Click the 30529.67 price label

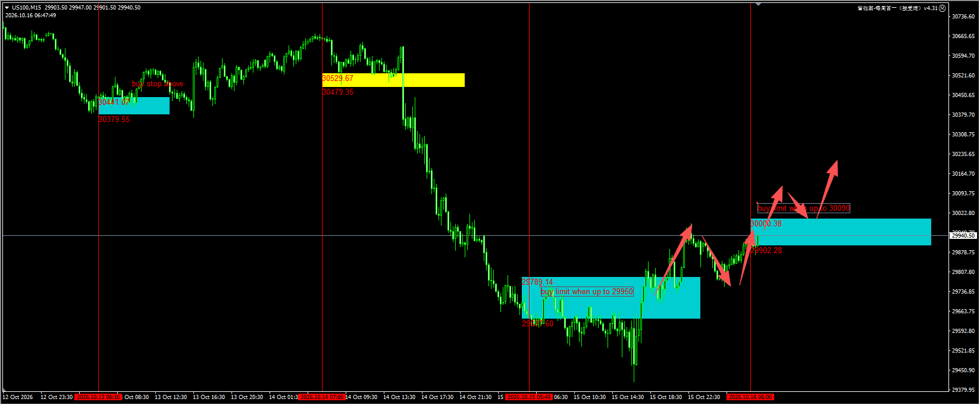[x=337, y=78]
